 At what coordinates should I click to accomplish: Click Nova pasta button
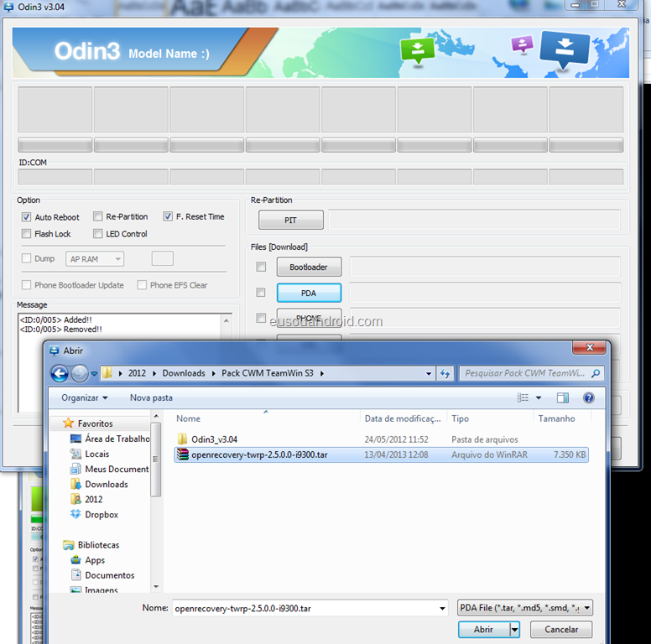[151, 397]
